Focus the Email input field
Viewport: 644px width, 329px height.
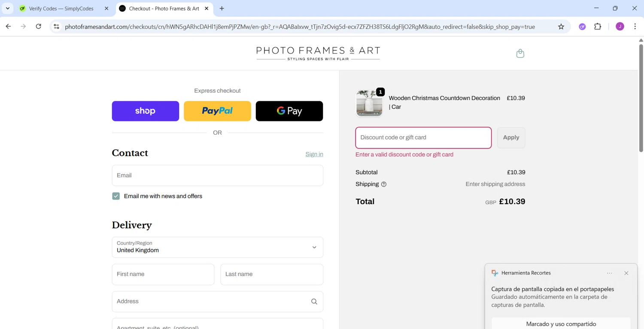coord(217,175)
